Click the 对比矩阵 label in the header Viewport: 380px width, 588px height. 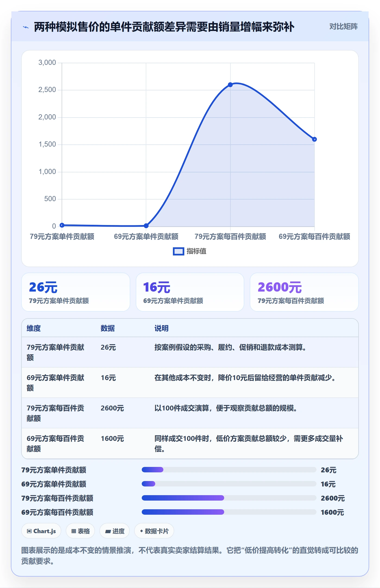(x=343, y=26)
